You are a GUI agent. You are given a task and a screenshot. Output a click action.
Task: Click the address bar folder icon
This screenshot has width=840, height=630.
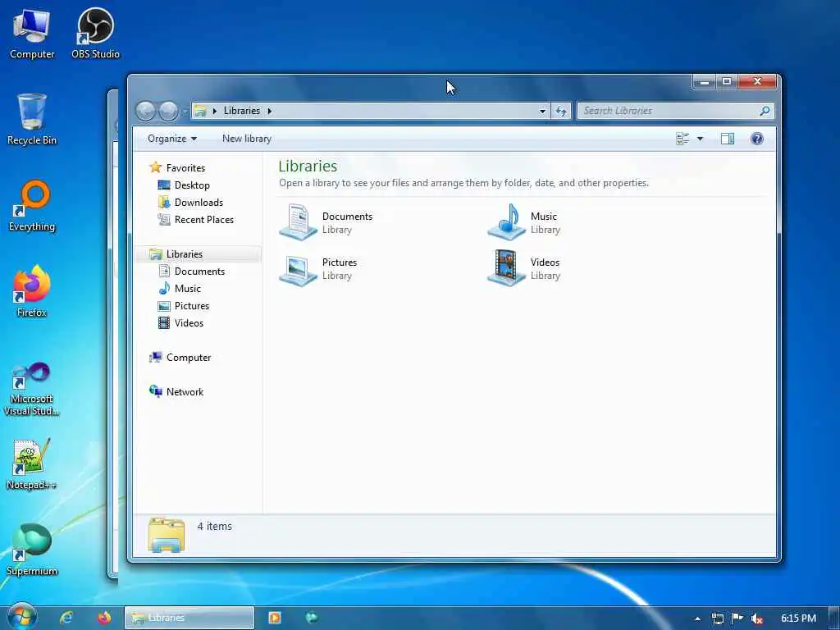(200, 111)
